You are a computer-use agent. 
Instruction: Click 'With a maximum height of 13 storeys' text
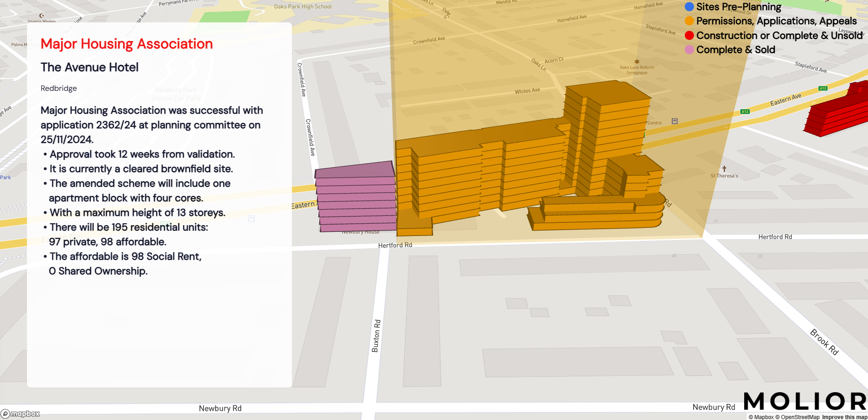pos(138,213)
